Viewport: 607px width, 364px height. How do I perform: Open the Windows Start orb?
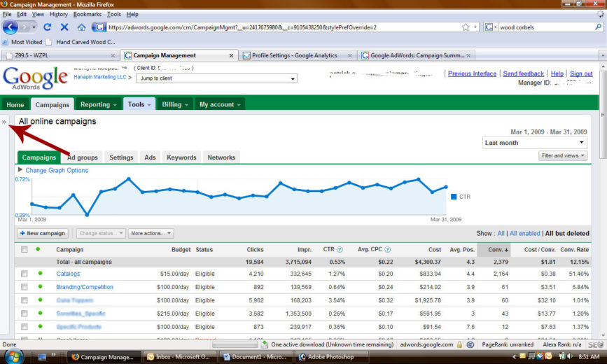pos(13,356)
